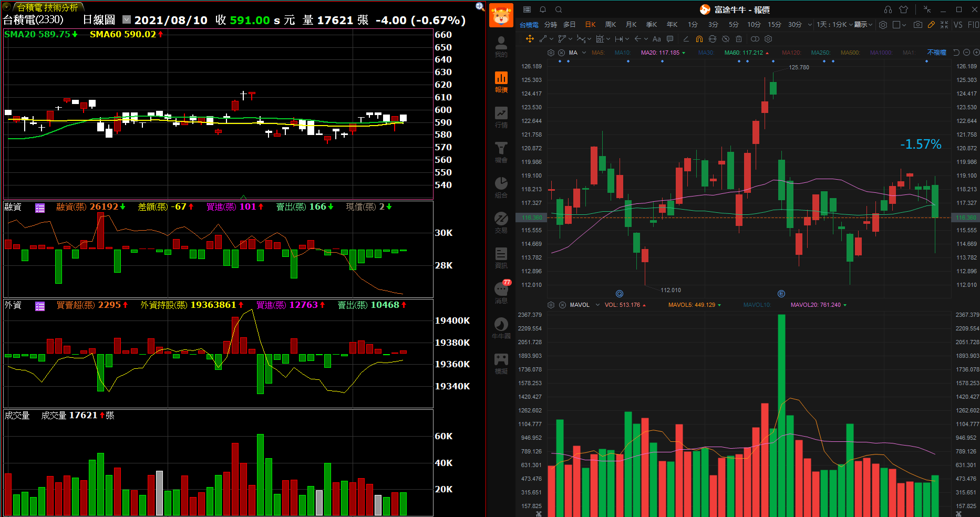
Task: Open customer service headset icon
Action: tap(888, 9)
